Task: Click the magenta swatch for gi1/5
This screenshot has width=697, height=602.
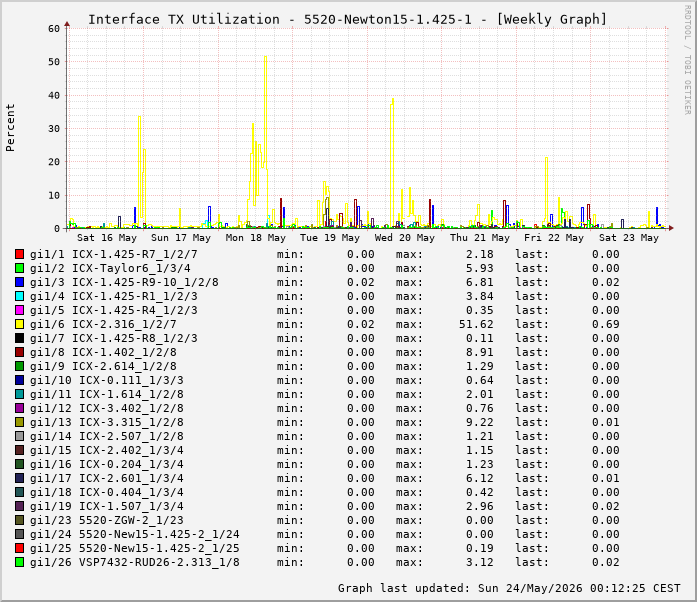Action: click(x=19, y=310)
